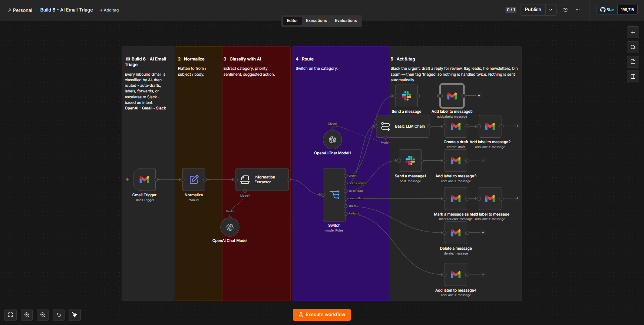Click the workflow name 'Build 6 - AI Email Triage'
Viewport: 644px width, 325px height.
click(67, 10)
